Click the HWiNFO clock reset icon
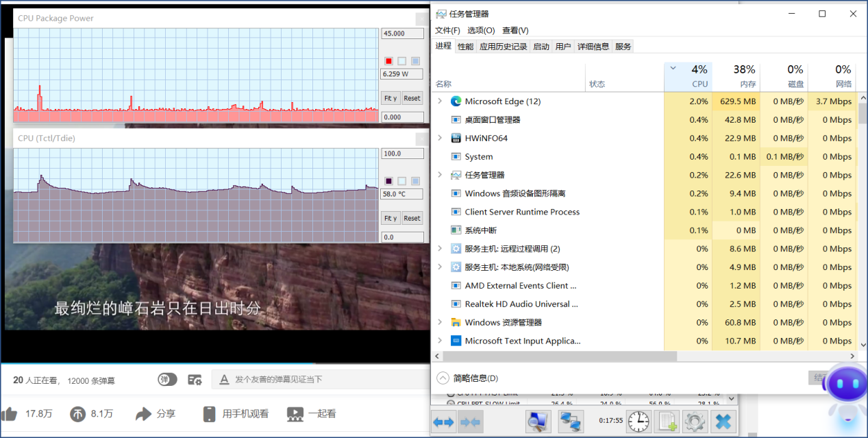Image resolution: width=868 pixels, height=438 pixels. click(x=638, y=422)
